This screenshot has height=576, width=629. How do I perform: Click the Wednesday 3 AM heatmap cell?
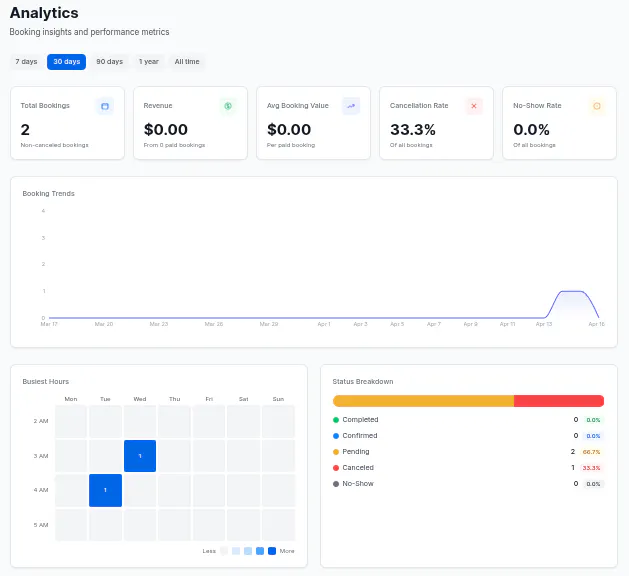(x=140, y=456)
